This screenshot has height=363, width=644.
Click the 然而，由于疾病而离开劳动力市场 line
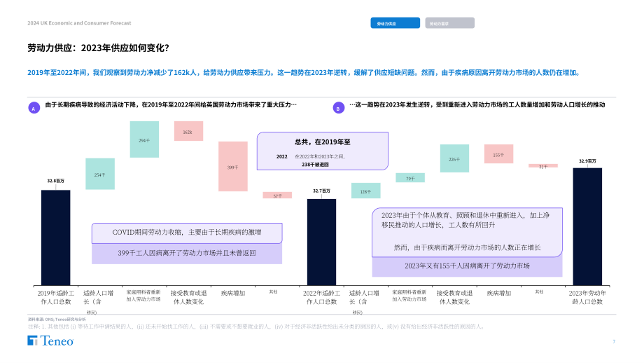[467, 247]
